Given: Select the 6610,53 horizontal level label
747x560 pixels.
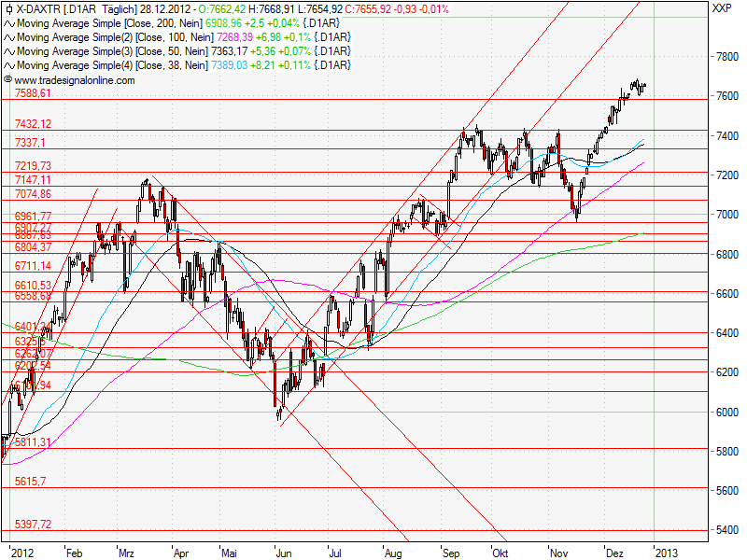Looking at the screenshot, I should pos(33,286).
